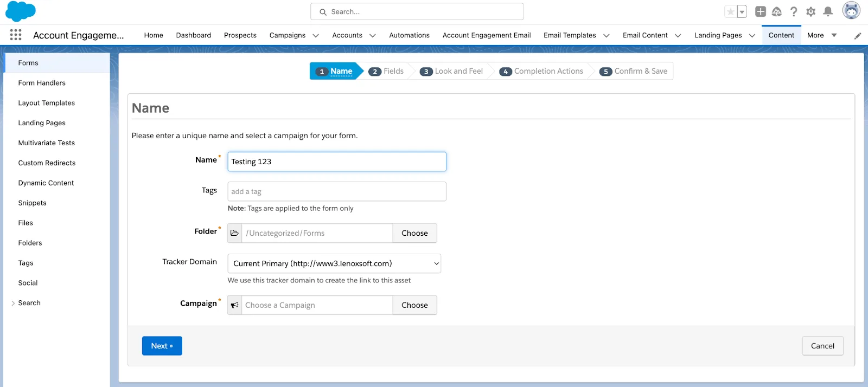Go to the Home tab
The height and width of the screenshot is (387, 868).
154,35
